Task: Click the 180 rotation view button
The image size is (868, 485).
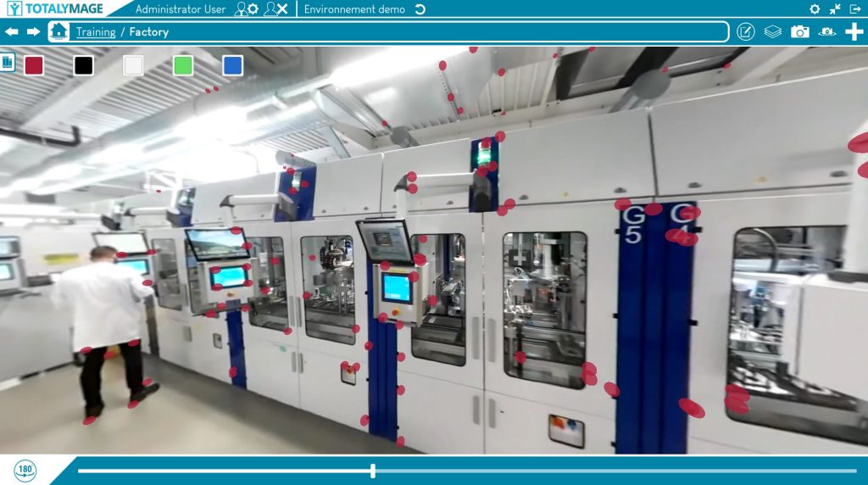Action: (25, 470)
